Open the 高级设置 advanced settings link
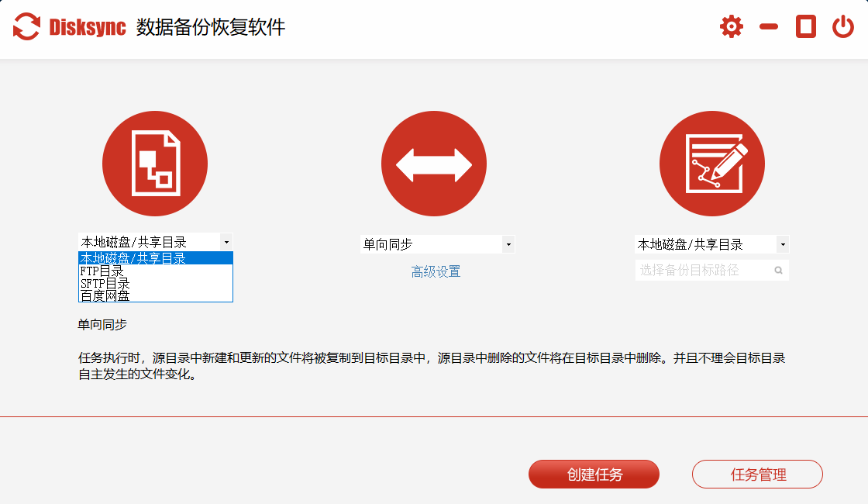 coord(436,272)
